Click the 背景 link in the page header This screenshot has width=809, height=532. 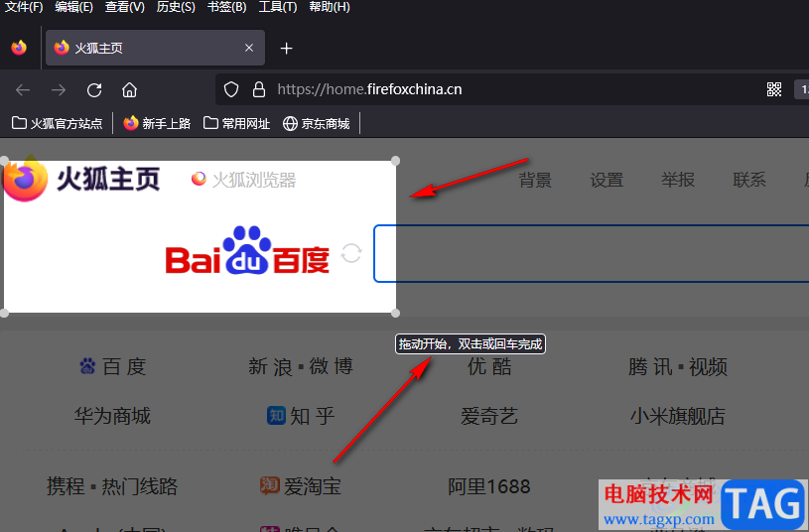tap(535, 180)
